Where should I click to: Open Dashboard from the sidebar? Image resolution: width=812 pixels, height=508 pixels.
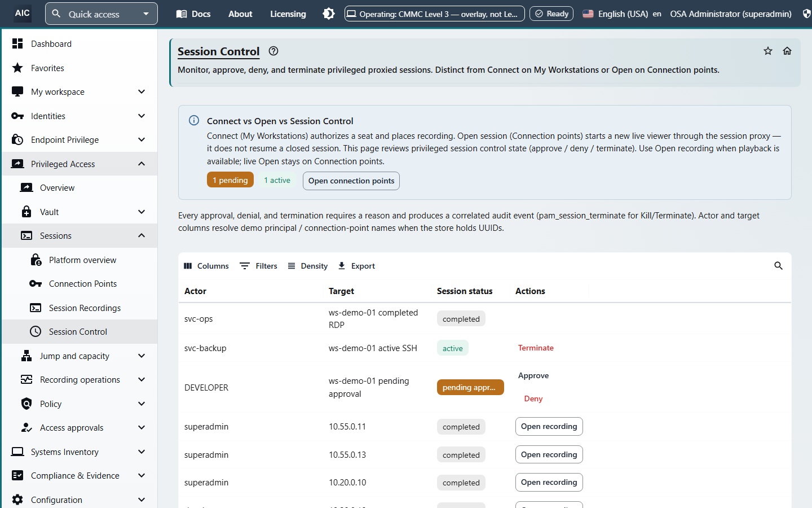[79, 43]
